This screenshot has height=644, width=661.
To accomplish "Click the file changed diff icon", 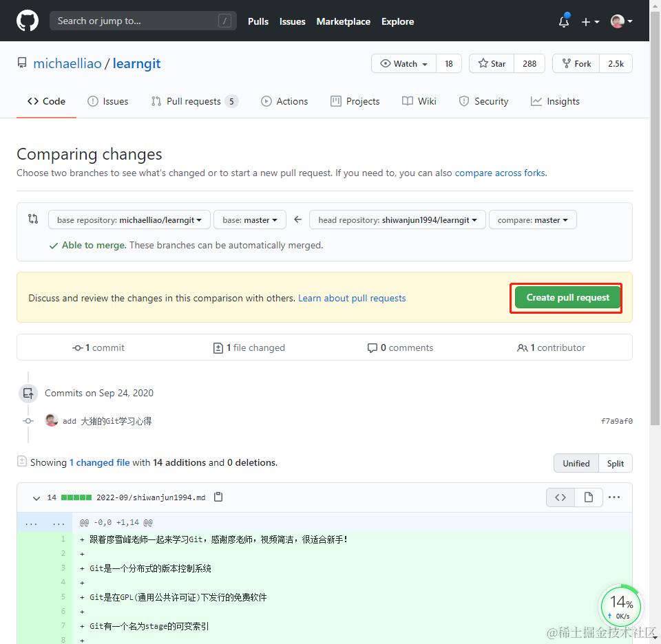I will pyautogui.click(x=218, y=348).
